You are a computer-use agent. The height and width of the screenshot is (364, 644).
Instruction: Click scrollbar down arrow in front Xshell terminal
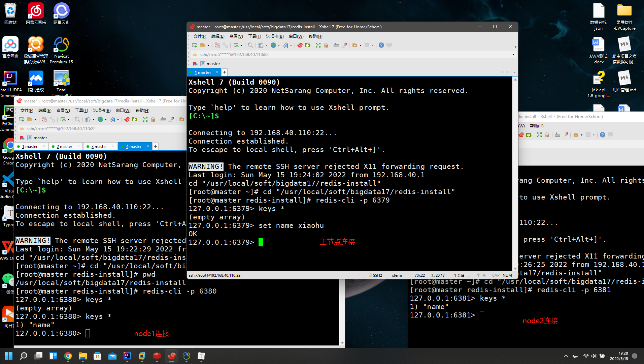(515, 269)
